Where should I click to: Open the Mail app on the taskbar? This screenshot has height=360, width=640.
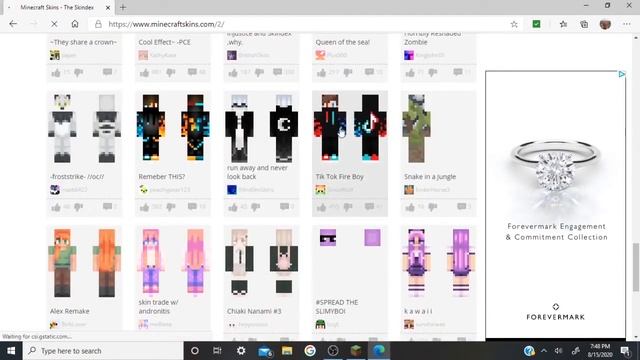tap(264, 351)
